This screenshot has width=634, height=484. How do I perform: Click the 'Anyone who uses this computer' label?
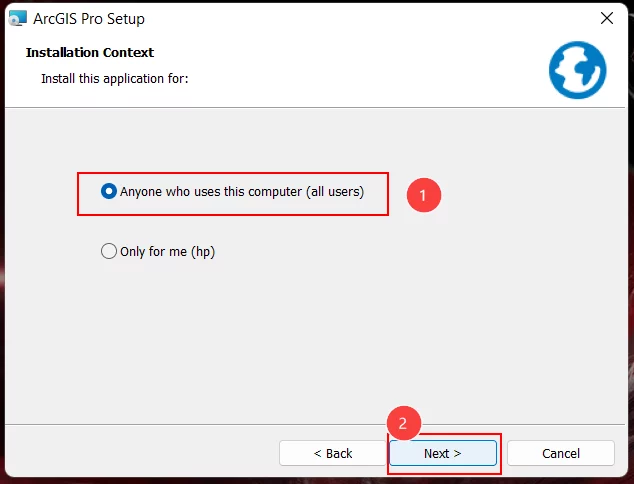242,192
